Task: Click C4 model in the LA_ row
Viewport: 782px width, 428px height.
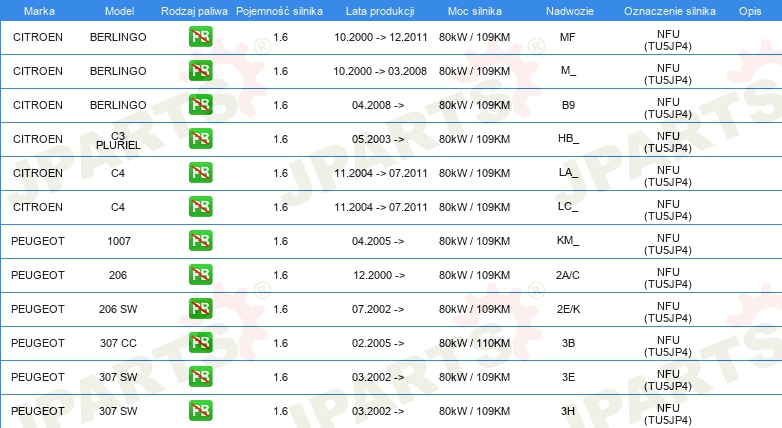Action: coord(118,173)
